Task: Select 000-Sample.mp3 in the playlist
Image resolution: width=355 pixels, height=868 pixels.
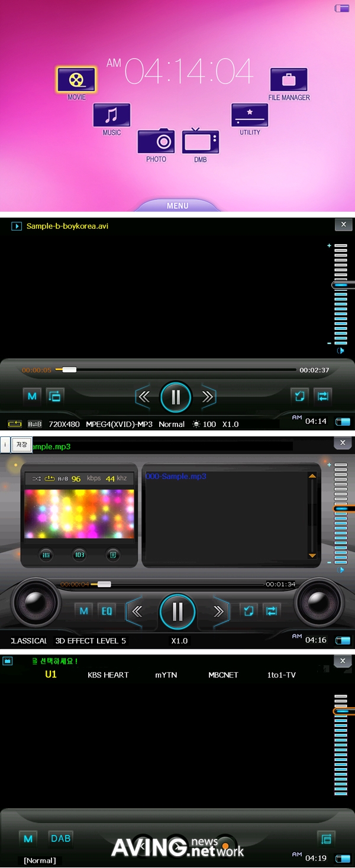Action: (x=176, y=477)
